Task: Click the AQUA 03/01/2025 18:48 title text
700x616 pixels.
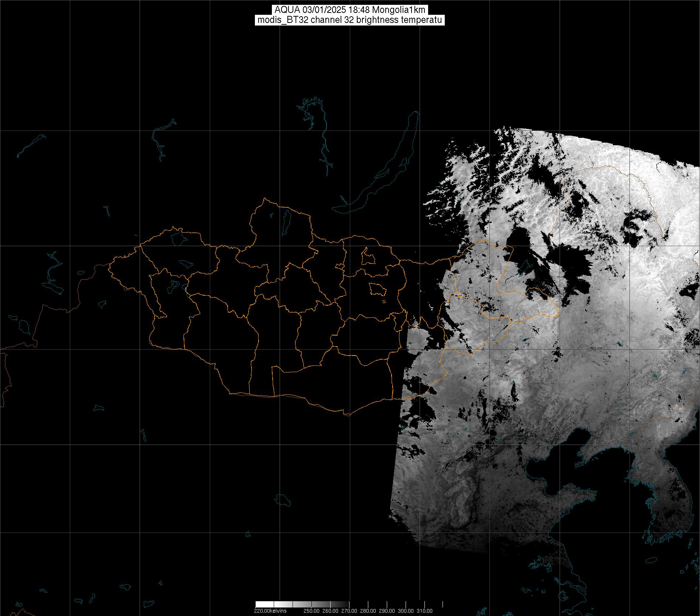Action: [349, 10]
